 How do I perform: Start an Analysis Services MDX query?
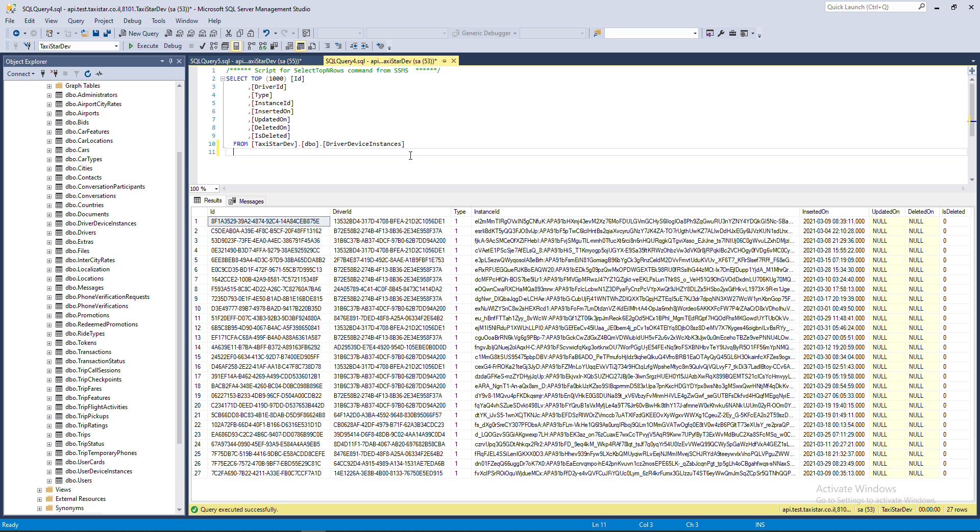point(180,33)
